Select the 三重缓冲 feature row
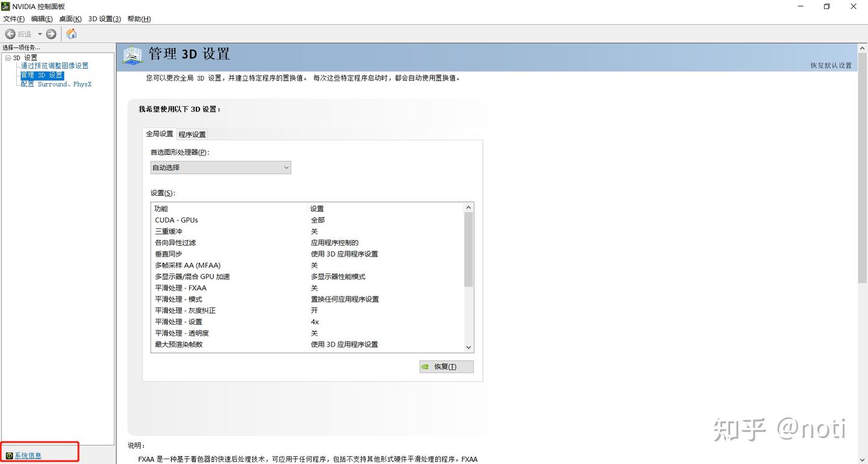This screenshot has width=868, height=464. (307, 231)
